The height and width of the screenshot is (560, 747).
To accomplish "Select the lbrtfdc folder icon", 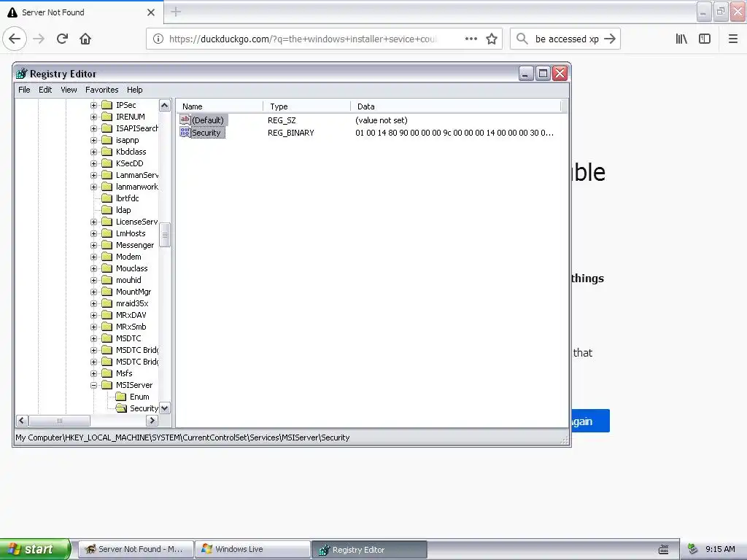I will coord(107,198).
